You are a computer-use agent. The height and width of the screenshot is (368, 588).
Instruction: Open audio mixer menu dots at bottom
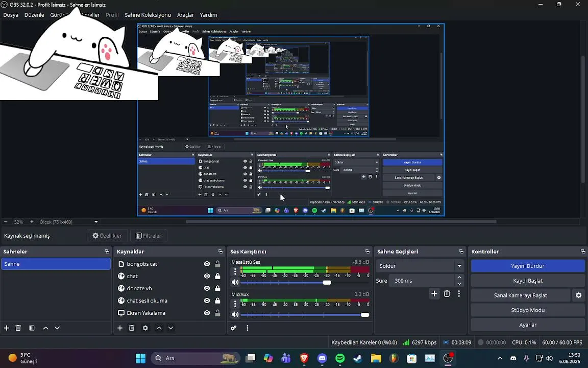(247, 328)
